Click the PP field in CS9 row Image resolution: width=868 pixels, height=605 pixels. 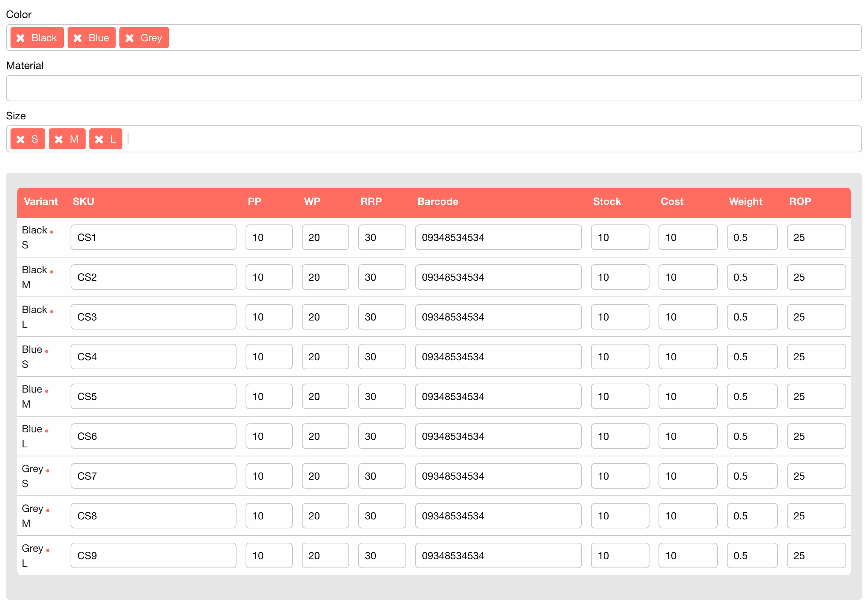(x=269, y=555)
